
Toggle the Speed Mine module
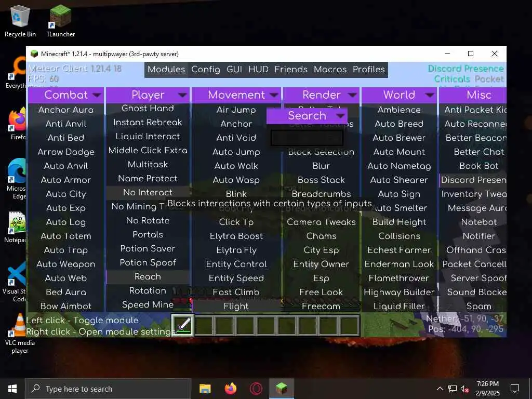pyautogui.click(x=148, y=305)
